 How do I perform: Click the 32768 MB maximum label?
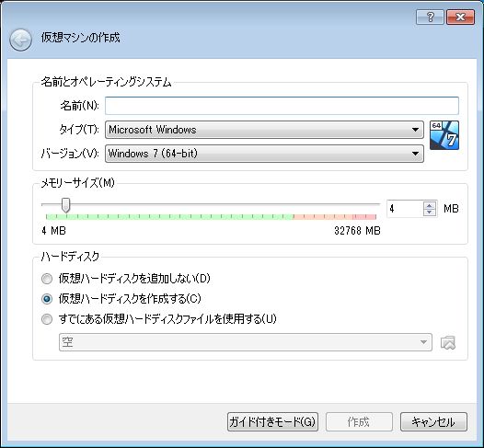tap(357, 231)
